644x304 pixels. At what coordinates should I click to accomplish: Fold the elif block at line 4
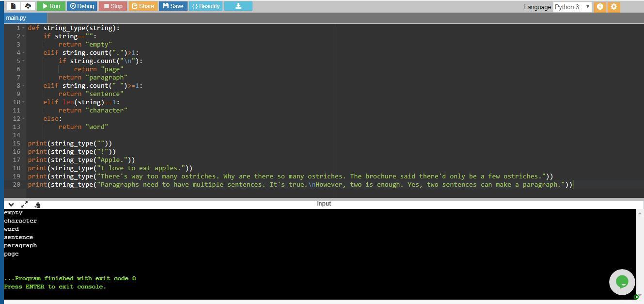pyautogui.click(x=23, y=53)
